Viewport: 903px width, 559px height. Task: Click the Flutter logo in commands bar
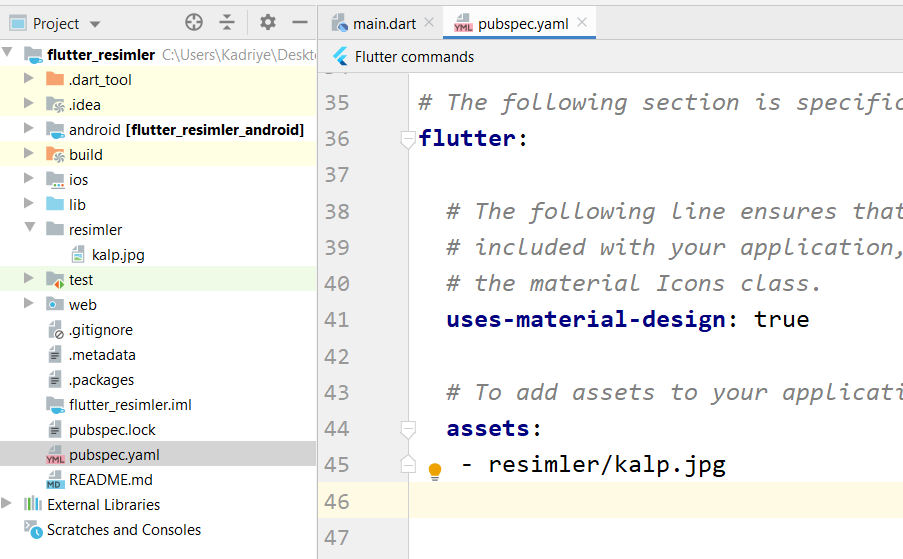(340, 56)
